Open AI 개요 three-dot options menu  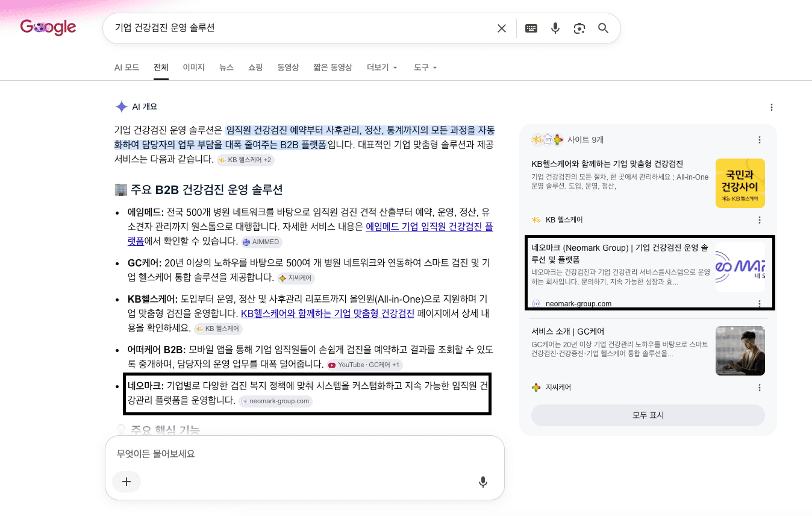pyautogui.click(x=772, y=107)
